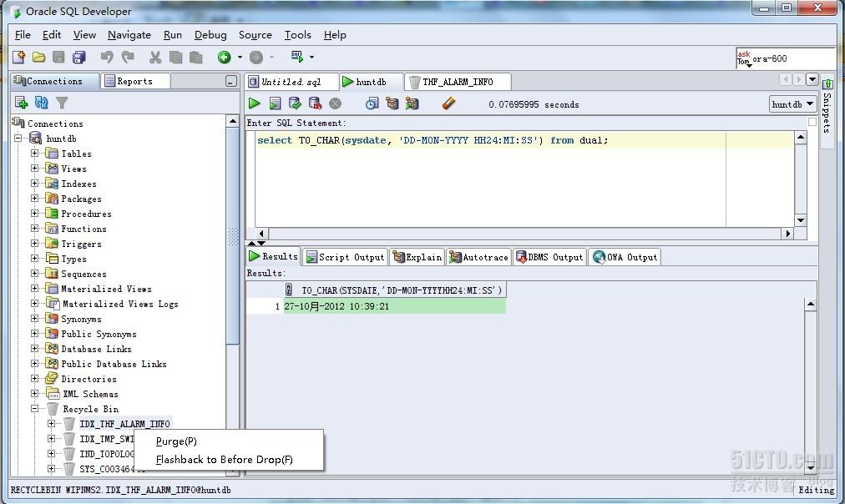845x504 pixels.
Task: Click the Rollback icon
Action: click(x=316, y=103)
